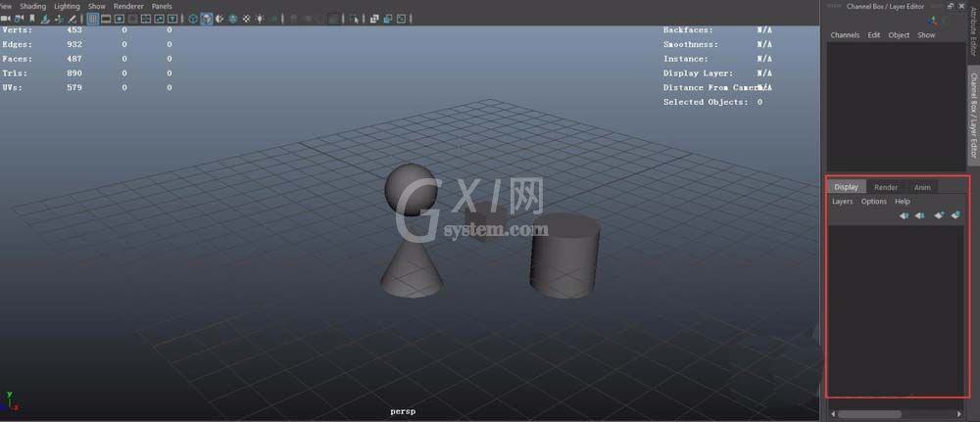This screenshot has width=980, height=422.
Task: Click the Move Layer Up icon
Action: click(904, 215)
